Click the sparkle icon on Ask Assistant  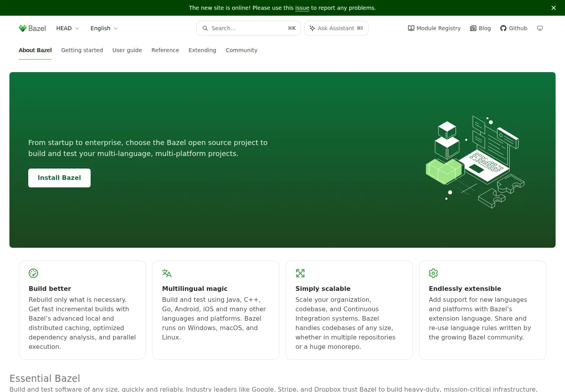pyautogui.click(x=312, y=28)
